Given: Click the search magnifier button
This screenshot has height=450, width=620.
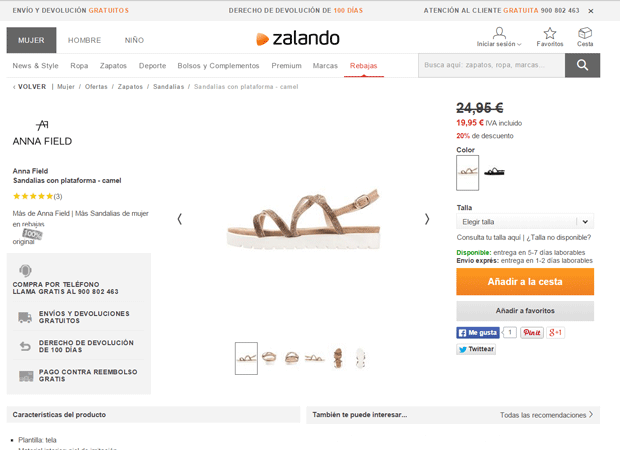Looking at the screenshot, I should [x=582, y=65].
